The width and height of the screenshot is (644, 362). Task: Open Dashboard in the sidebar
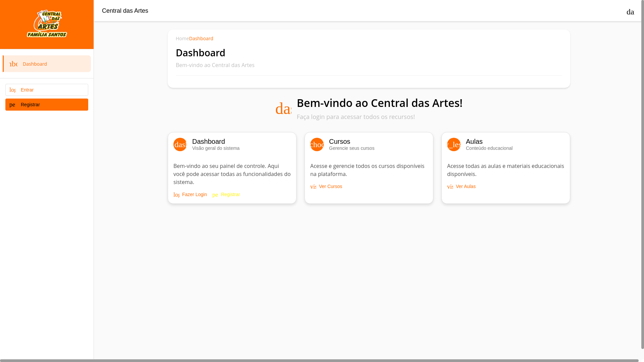[x=47, y=64]
